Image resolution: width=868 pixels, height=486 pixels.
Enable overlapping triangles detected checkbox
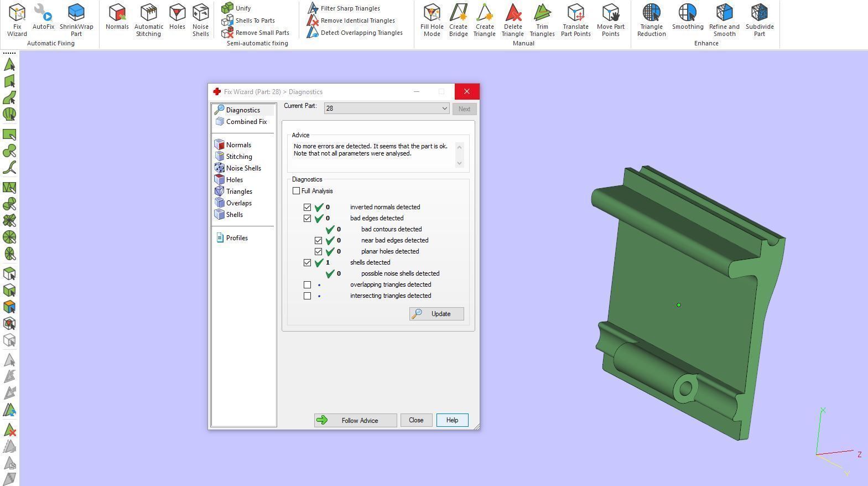point(308,285)
